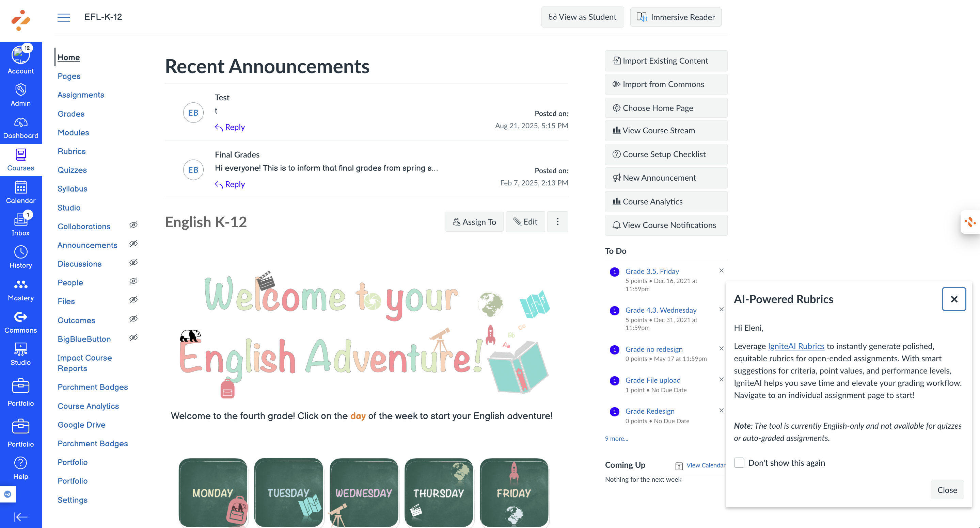The width and height of the screenshot is (980, 528).
Task: Go to Quizzes in course menu
Action: tap(72, 170)
